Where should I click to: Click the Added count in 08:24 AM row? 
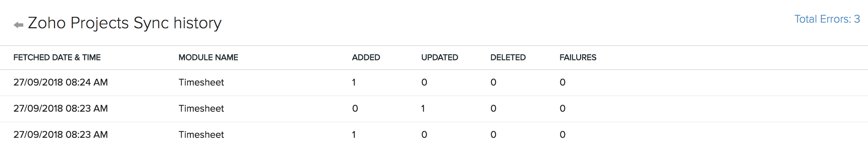(x=354, y=82)
